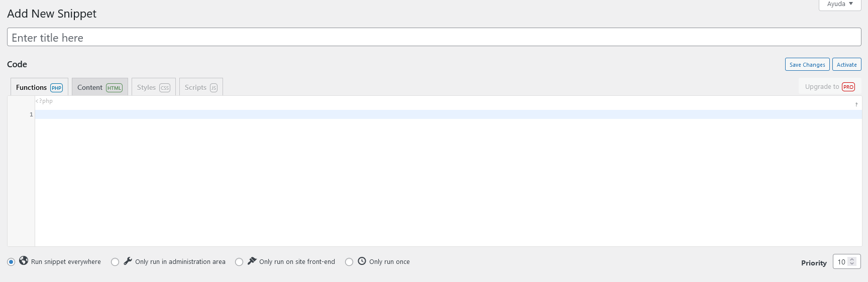Image resolution: width=868 pixels, height=282 pixels.
Task: Expand the Ayuda help dropdown
Action: pyautogui.click(x=840, y=4)
